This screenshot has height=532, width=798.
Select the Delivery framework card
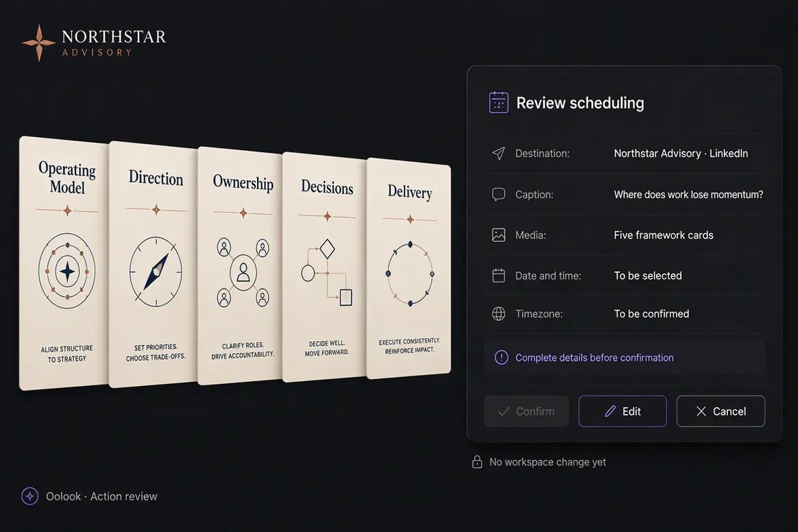409,268
